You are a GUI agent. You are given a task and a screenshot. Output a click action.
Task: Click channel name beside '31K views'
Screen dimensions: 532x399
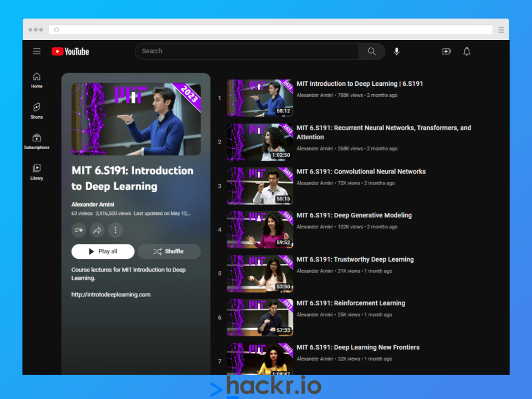pos(315,271)
